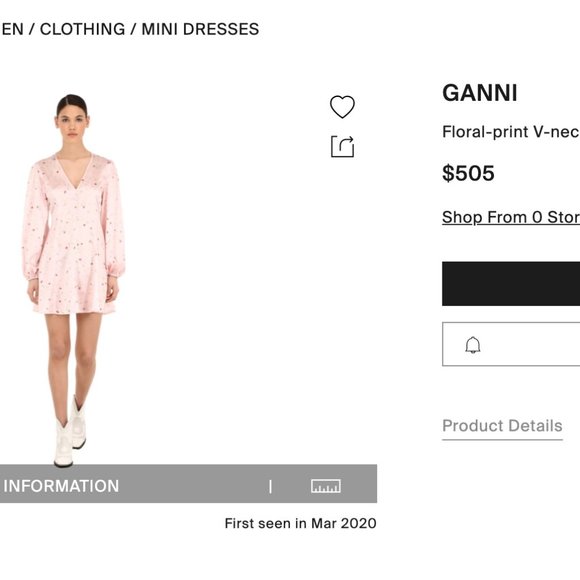Click the white outlined alert button
580x580 pixels.
511,344
